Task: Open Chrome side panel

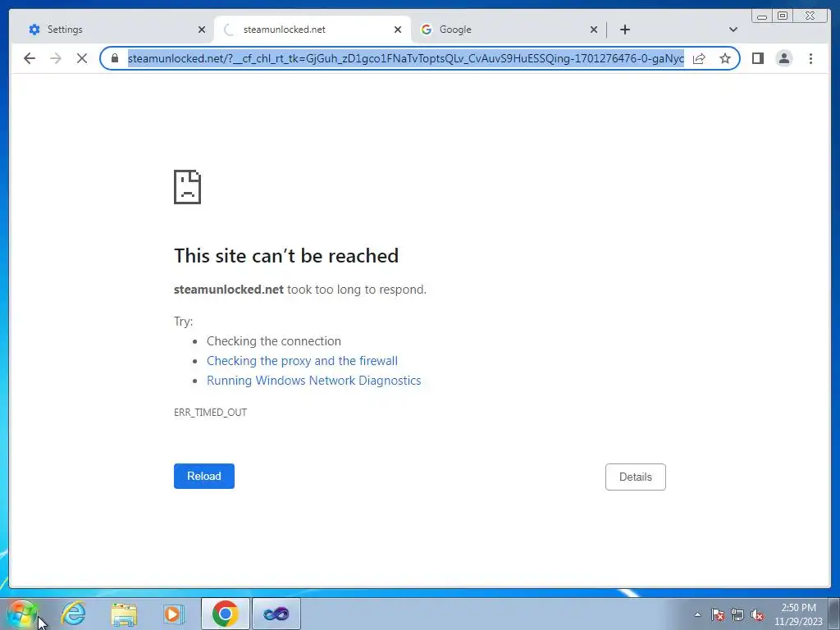Action: (x=757, y=58)
